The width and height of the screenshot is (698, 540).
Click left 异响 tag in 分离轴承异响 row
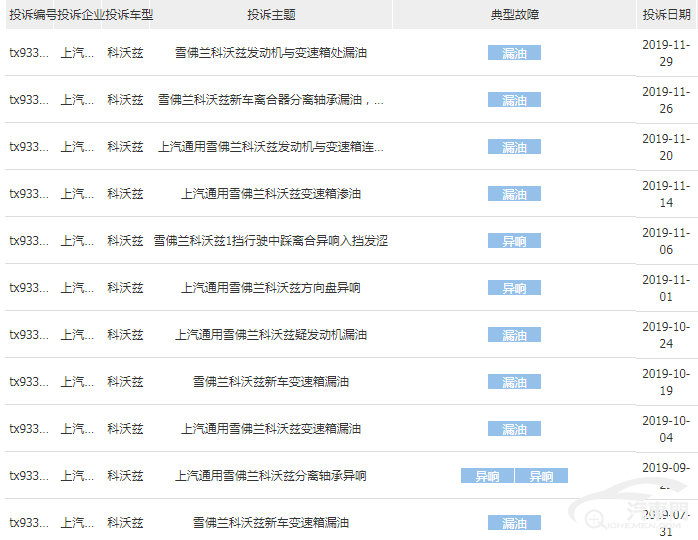[487, 476]
